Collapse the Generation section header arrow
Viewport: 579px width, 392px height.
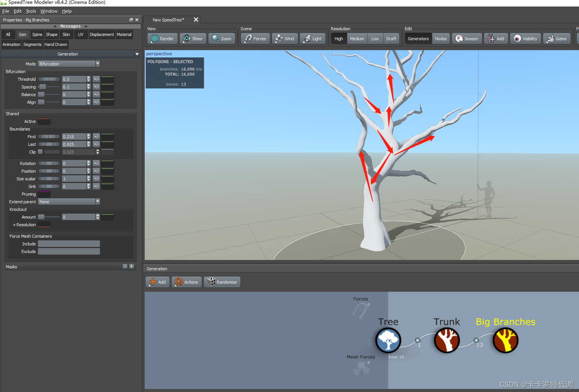tap(137, 54)
